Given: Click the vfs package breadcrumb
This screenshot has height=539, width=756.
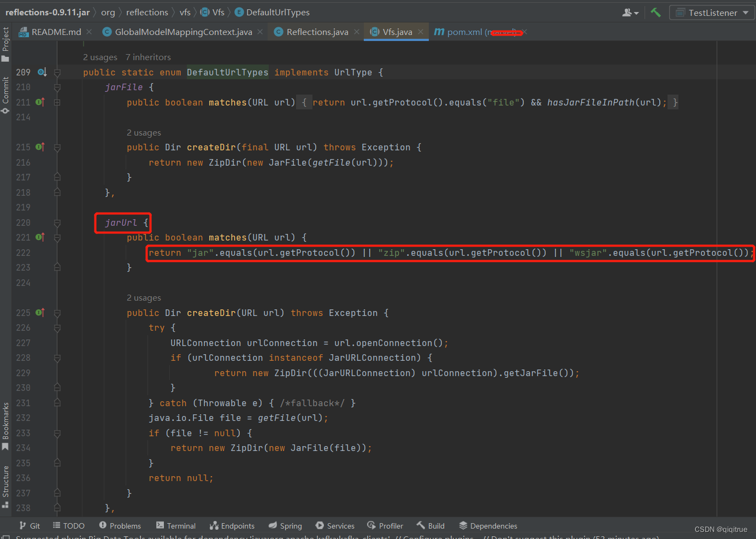Looking at the screenshot, I should point(185,12).
